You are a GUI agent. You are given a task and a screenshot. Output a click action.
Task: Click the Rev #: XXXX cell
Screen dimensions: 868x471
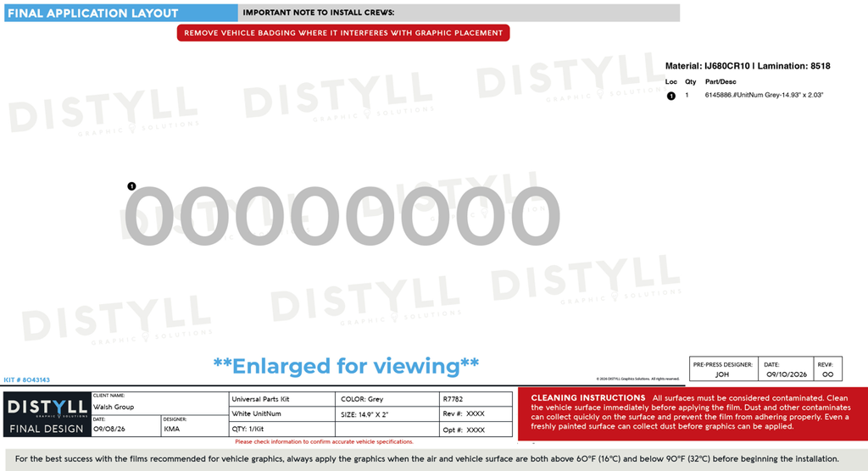[x=476, y=414]
